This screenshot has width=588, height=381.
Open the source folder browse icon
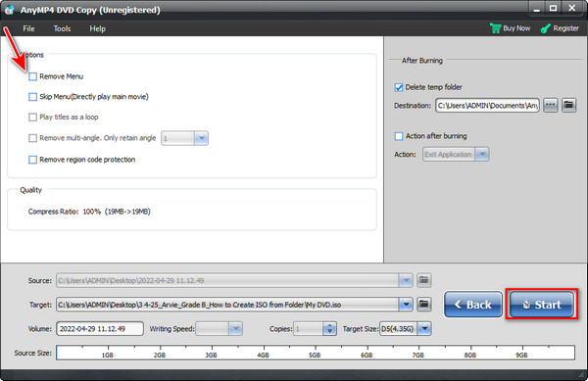pyautogui.click(x=423, y=280)
